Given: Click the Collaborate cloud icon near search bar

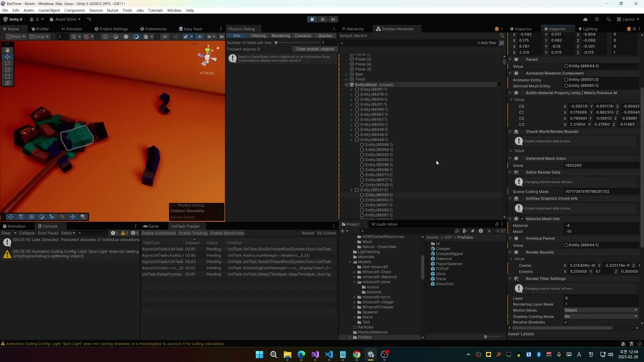Looking at the screenshot, I should (x=585, y=20).
